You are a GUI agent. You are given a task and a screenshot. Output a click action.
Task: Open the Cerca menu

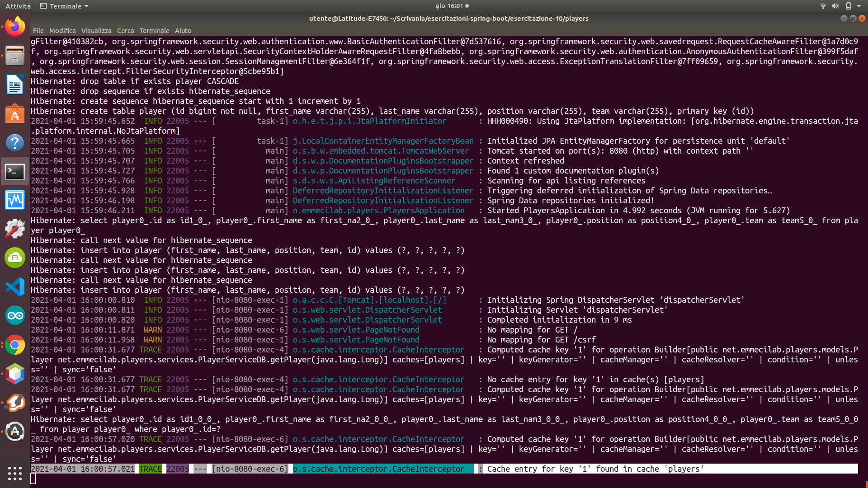125,31
